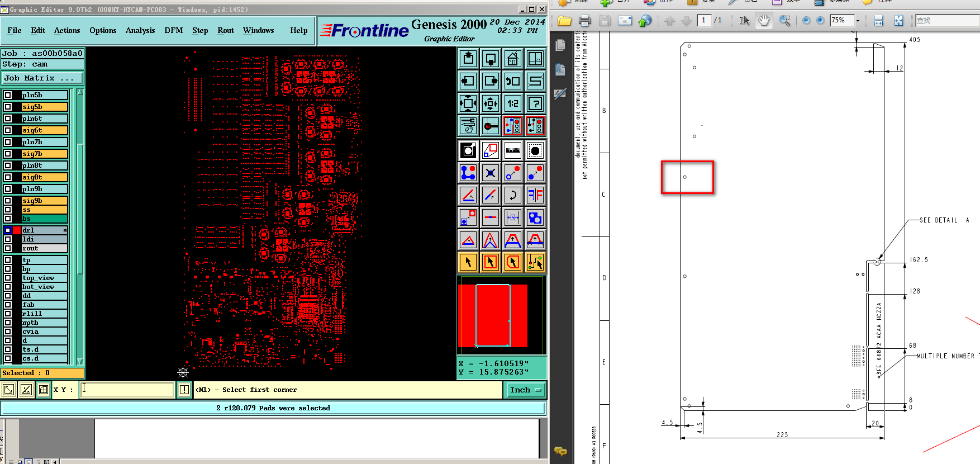
Task: Click the red board overview thumbnail
Action: 493,316
